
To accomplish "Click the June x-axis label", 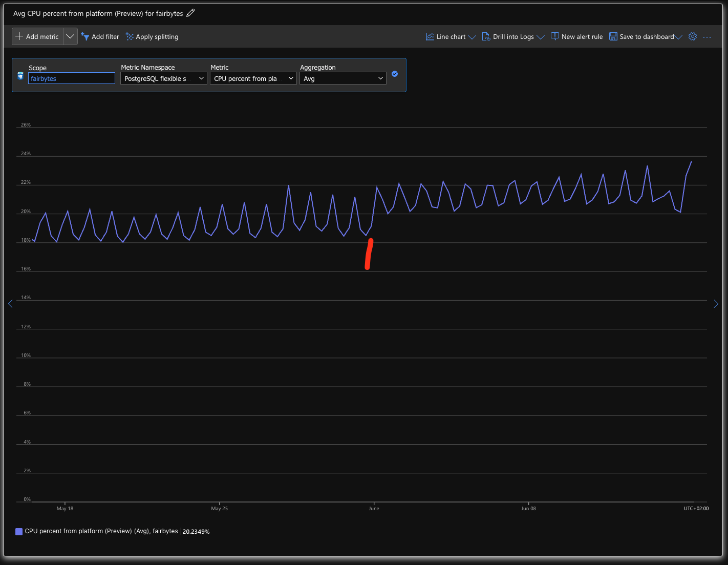I will tap(374, 509).
